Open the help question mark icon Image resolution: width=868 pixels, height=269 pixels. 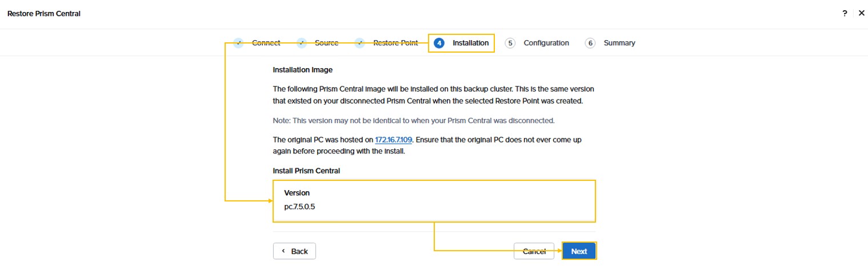[x=845, y=14]
